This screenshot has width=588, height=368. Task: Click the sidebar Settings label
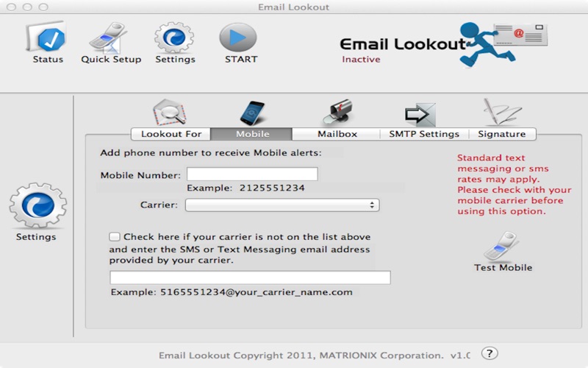(36, 237)
